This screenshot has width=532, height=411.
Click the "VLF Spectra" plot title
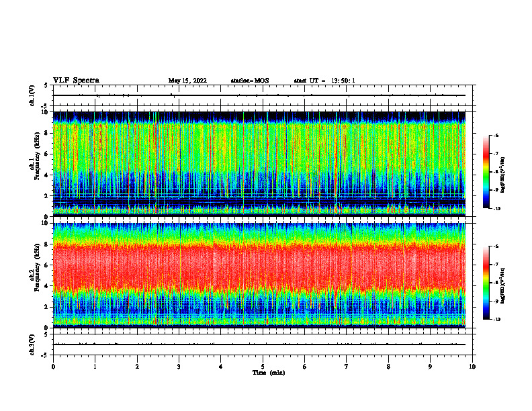pos(76,81)
